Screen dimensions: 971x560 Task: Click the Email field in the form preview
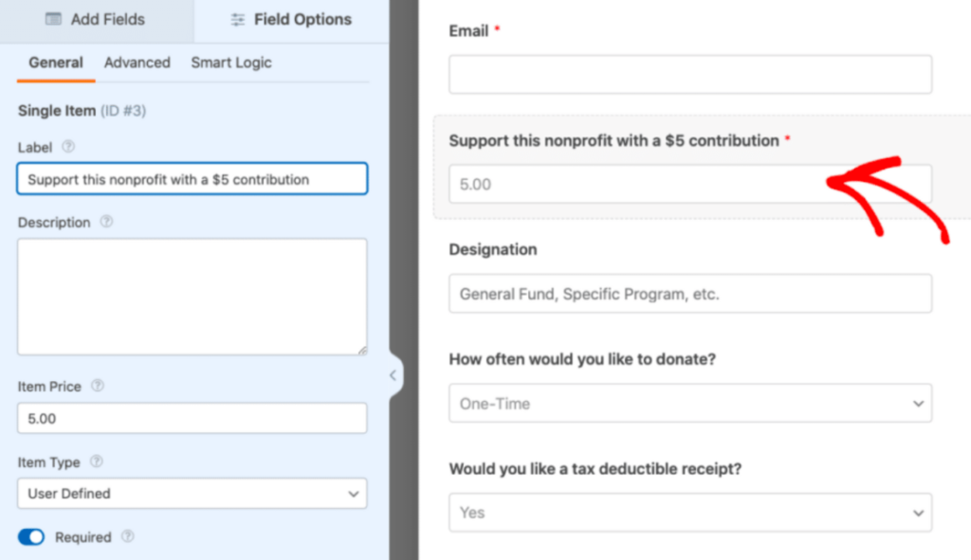point(689,74)
